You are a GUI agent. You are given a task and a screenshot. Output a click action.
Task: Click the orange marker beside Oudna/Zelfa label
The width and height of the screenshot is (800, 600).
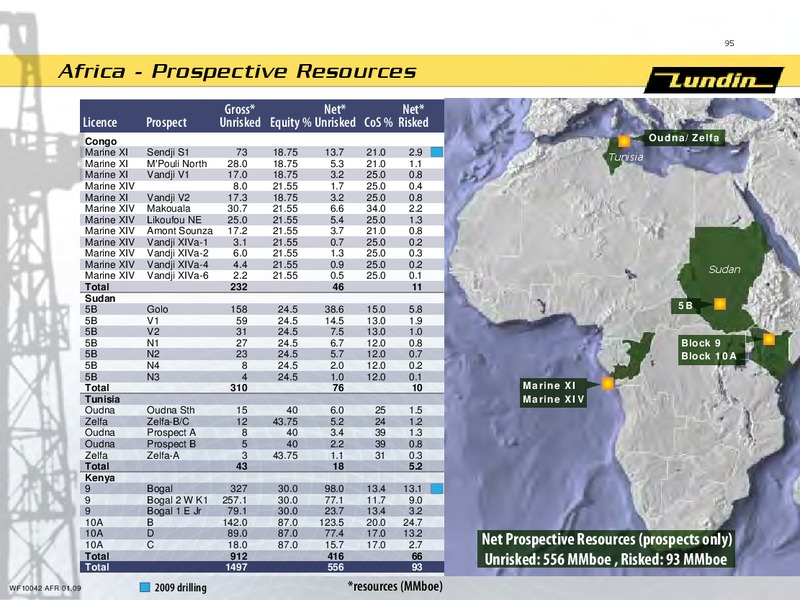click(x=624, y=141)
